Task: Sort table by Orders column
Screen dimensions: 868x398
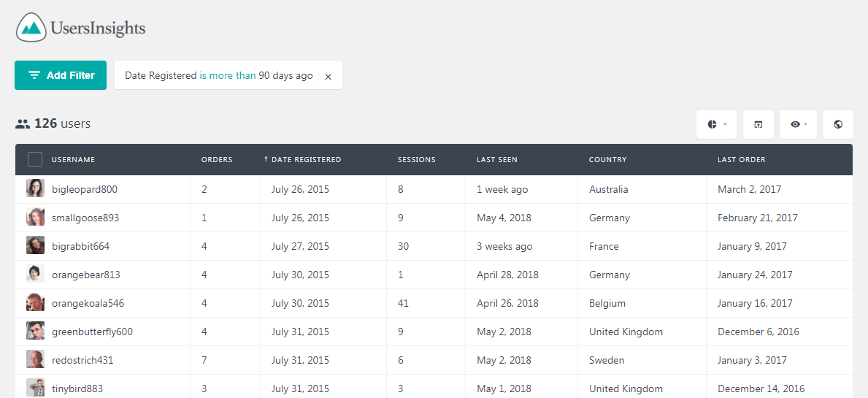Action: pyautogui.click(x=216, y=159)
